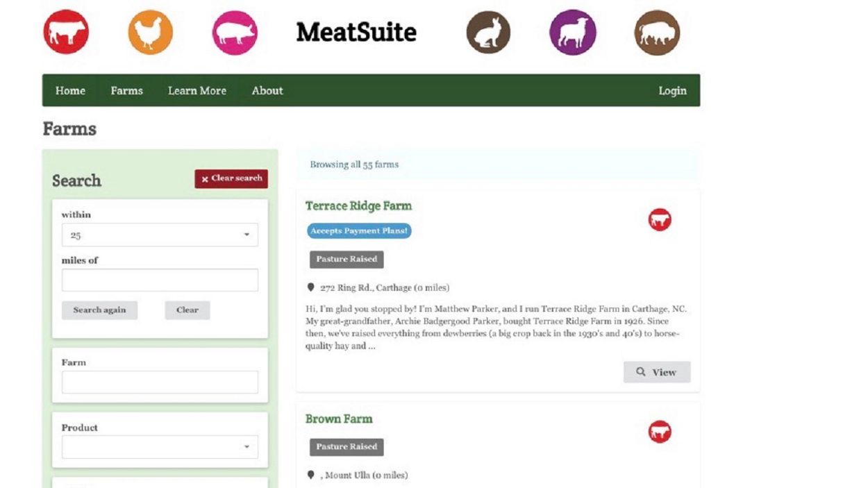This screenshot has width=868, height=488.
Task: Open the within distance dropdown
Action: point(160,235)
